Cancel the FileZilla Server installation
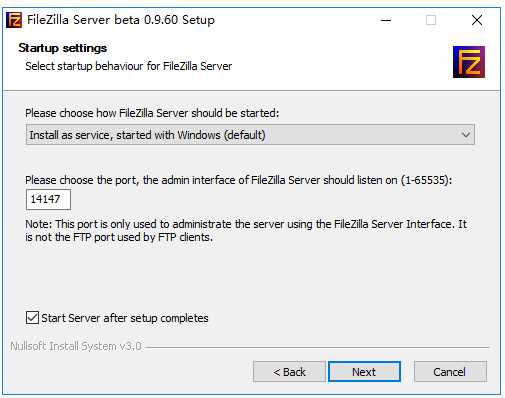The image size is (505, 398). [x=450, y=372]
